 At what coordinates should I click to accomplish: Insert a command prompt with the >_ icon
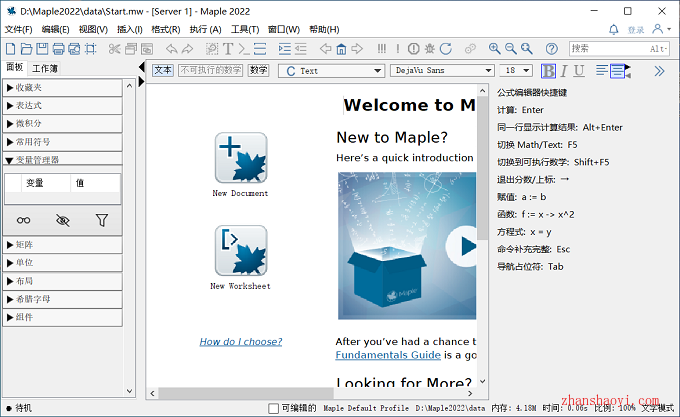tap(244, 49)
